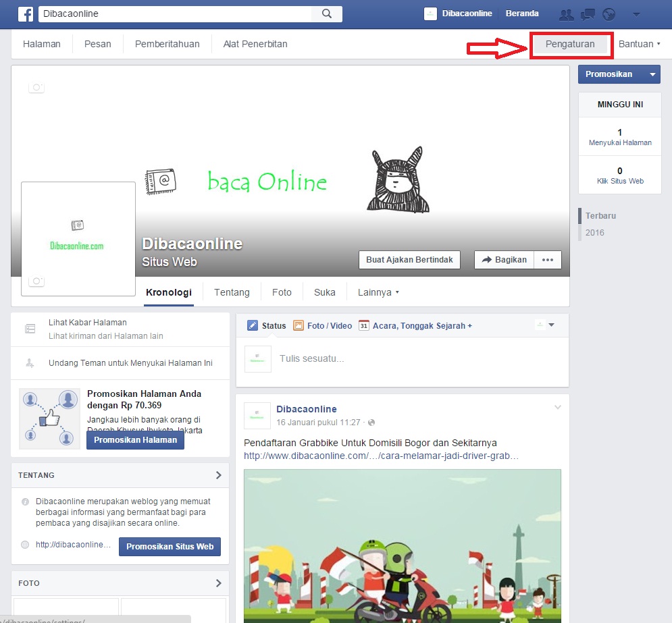
Task: Click the Lihat Kabar Halaman feed icon
Action: (x=30, y=329)
